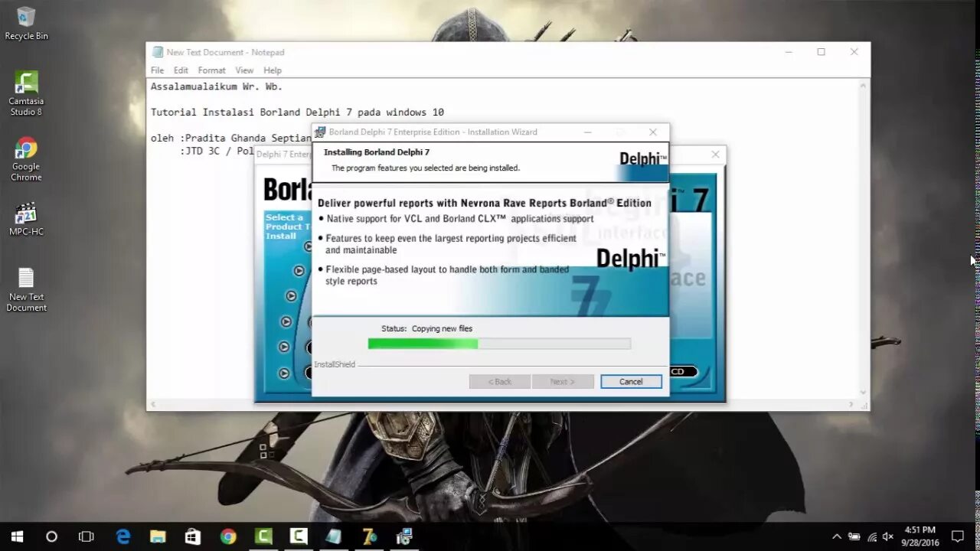Click the 'oleh :Pradita Ghanda' line in Notepad
Viewport: 980px width, 551px height.
pos(231,138)
